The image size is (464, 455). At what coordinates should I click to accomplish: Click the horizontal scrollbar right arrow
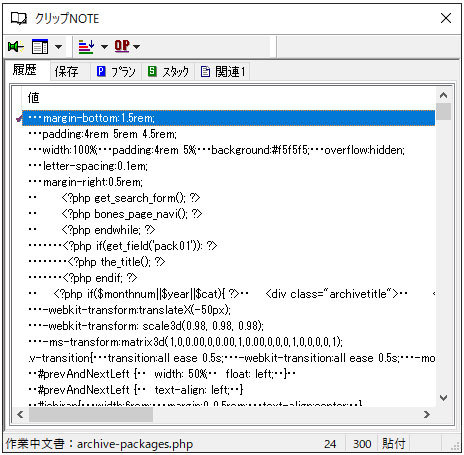click(x=427, y=414)
